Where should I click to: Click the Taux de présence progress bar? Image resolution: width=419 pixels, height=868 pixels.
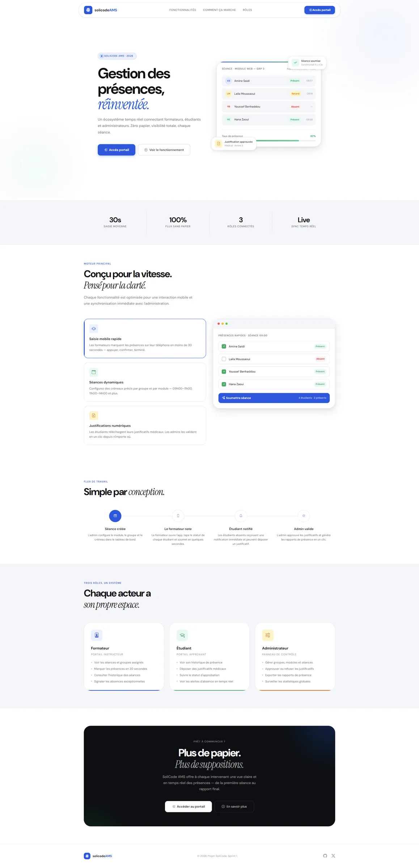269,141
